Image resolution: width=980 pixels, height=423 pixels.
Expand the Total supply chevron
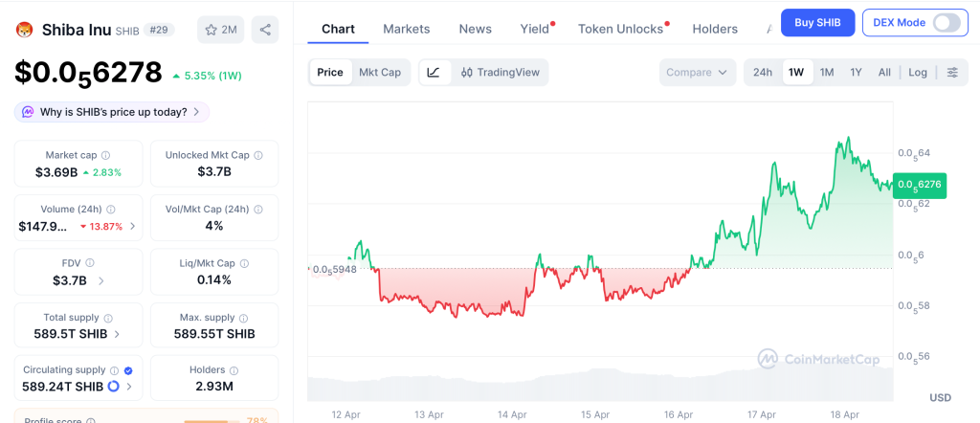coord(117,334)
